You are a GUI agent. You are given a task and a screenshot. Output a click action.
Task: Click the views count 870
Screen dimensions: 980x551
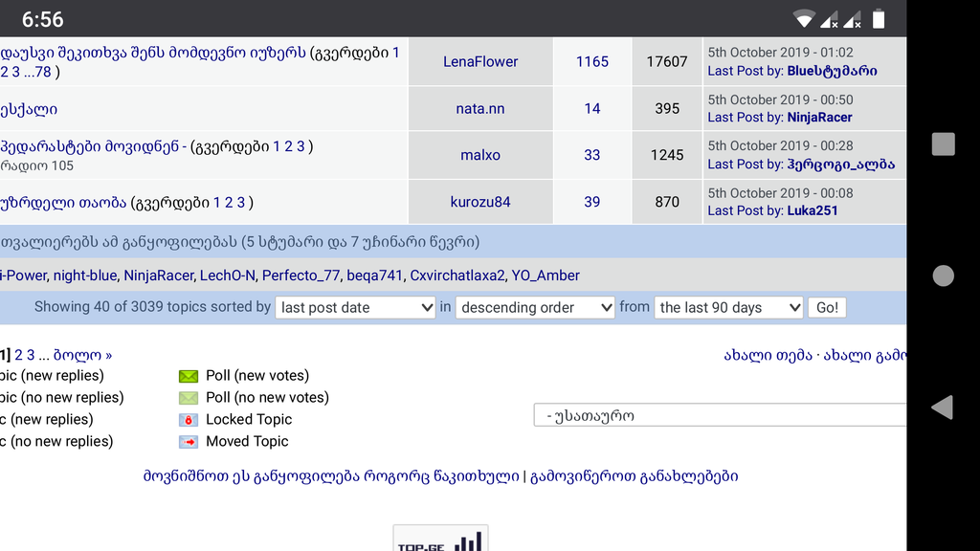[x=667, y=202]
